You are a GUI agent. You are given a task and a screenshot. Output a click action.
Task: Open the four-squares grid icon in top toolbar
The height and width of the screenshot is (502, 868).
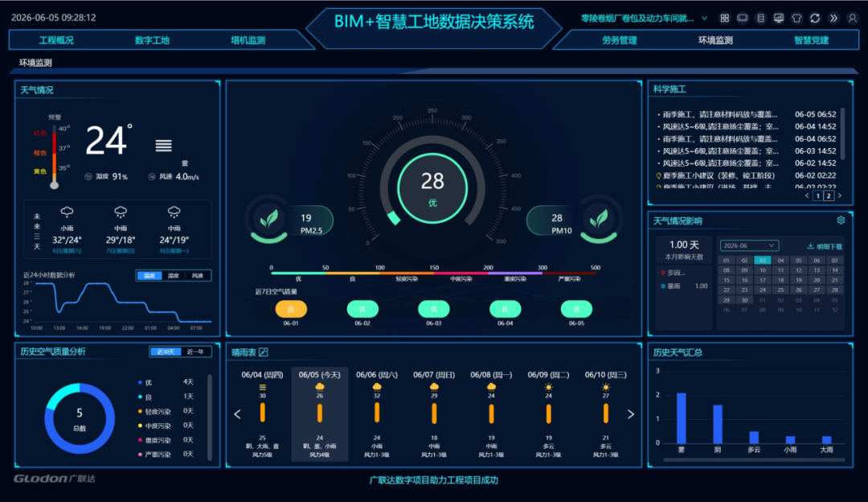point(724,19)
